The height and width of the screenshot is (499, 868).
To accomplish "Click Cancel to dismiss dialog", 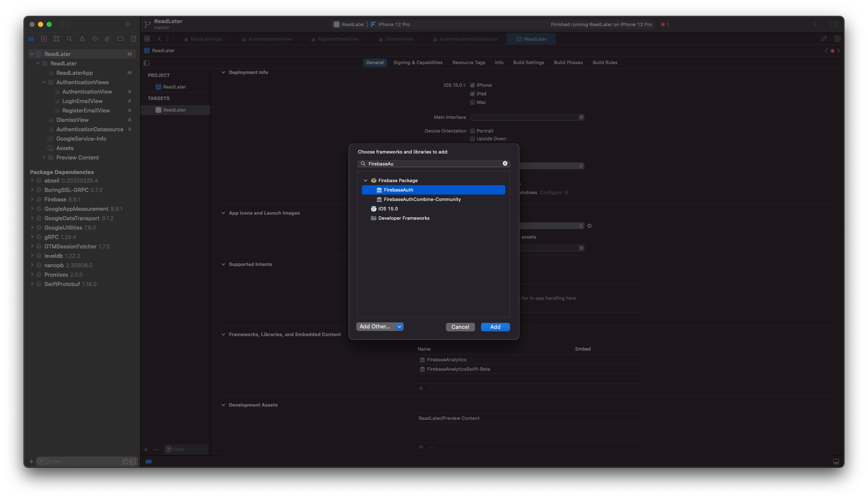I will click(x=461, y=327).
